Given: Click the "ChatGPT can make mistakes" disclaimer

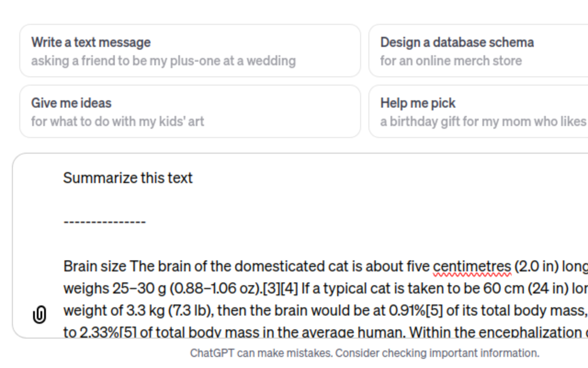Looking at the screenshot, I should (x=364, y=353).
